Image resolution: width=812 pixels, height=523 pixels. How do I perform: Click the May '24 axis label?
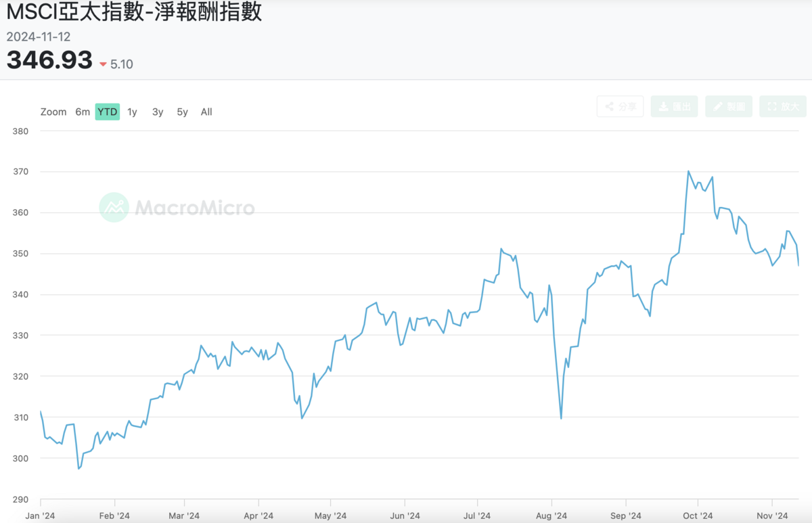pos(331,516)
